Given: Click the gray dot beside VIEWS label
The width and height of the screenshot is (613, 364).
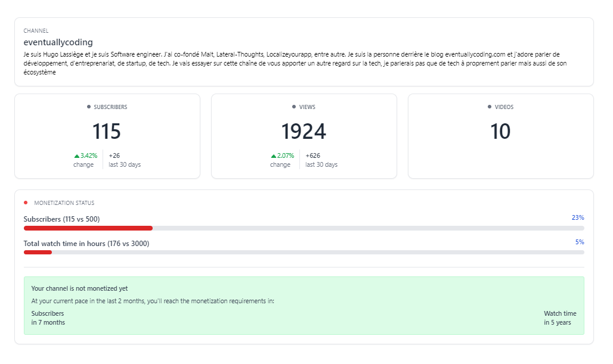Looking at the screenshot, I should click(294, 107).
